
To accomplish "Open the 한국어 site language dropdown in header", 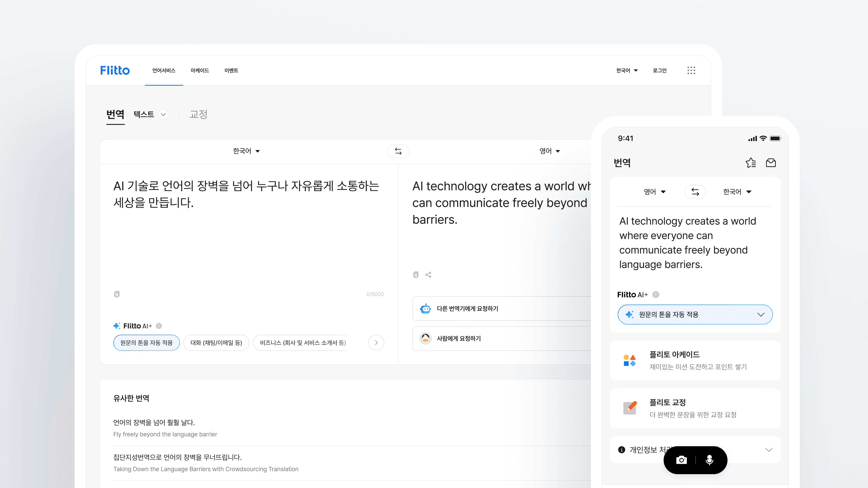I will pos(627,70).
